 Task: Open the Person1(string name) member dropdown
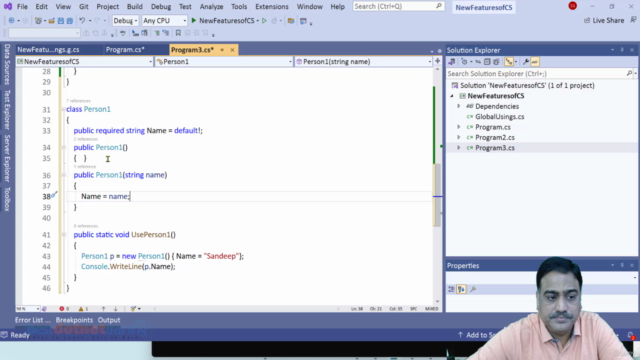point(363,62)
